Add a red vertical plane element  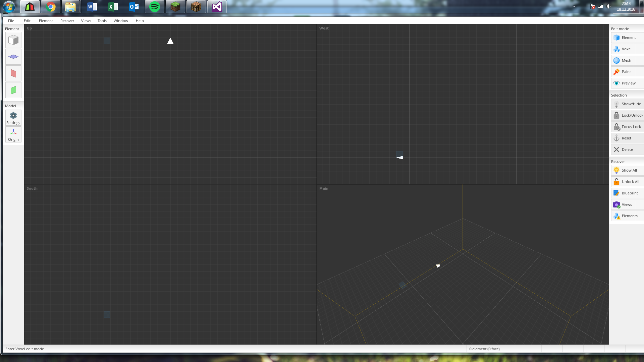[x=13, y=74]
